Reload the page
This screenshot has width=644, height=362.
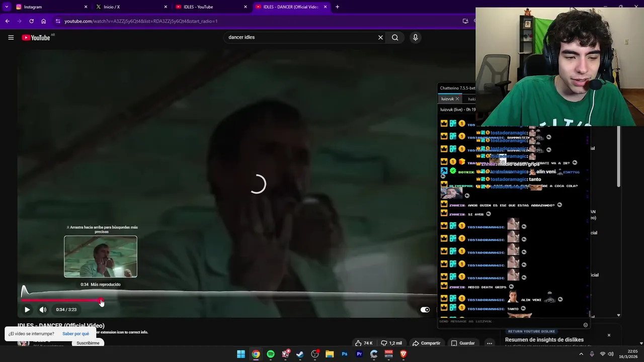click(31, 21)
